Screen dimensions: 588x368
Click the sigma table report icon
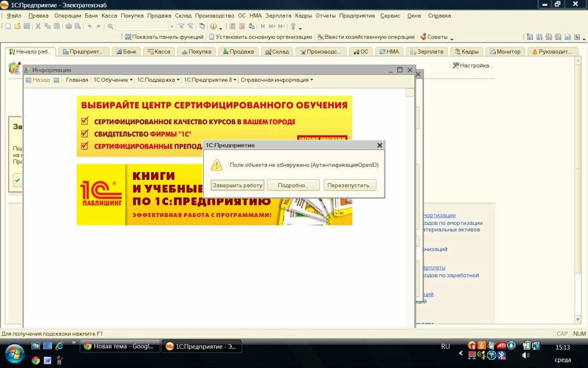(530, 37)
